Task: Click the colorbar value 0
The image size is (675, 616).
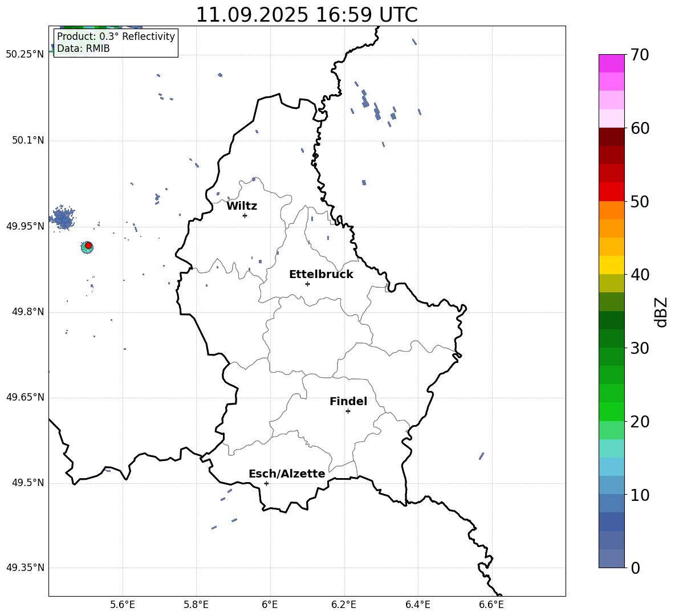Action: (636, 568)
